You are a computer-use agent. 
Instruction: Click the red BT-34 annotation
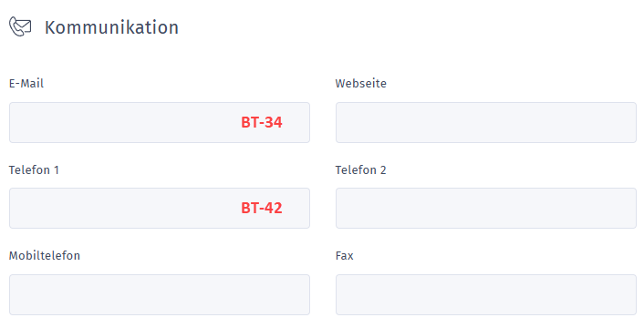(x=262, y=122)
